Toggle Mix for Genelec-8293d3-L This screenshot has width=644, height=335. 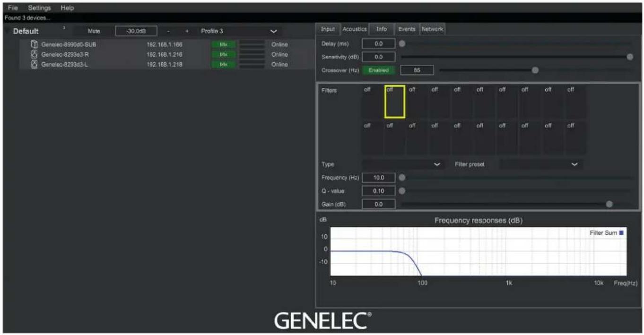[x=224, y=64]
